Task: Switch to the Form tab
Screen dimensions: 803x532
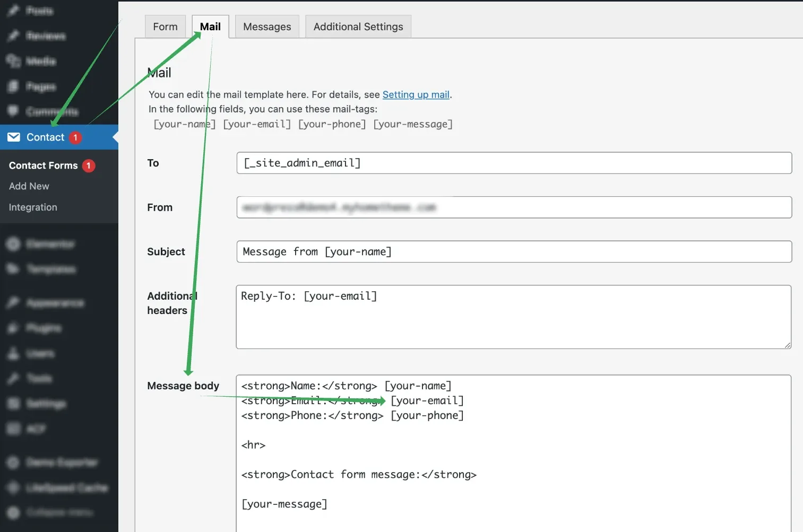Action: (x=165, y=27)
